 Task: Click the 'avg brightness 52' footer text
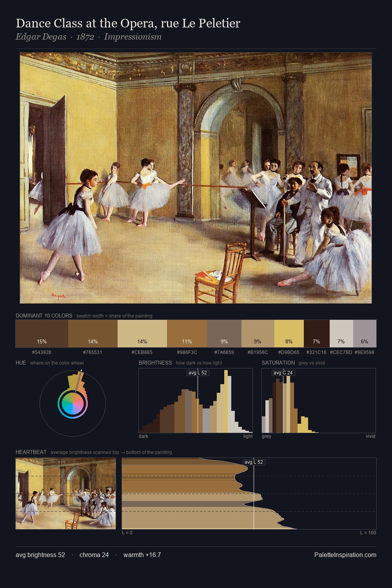pos(40,555)
